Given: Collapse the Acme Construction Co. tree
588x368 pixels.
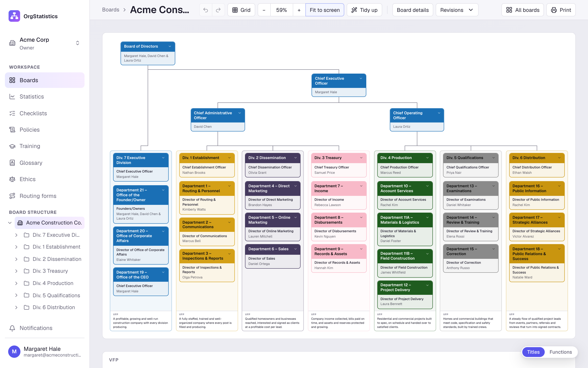Looking at the screenshot, I should point(10,223).
